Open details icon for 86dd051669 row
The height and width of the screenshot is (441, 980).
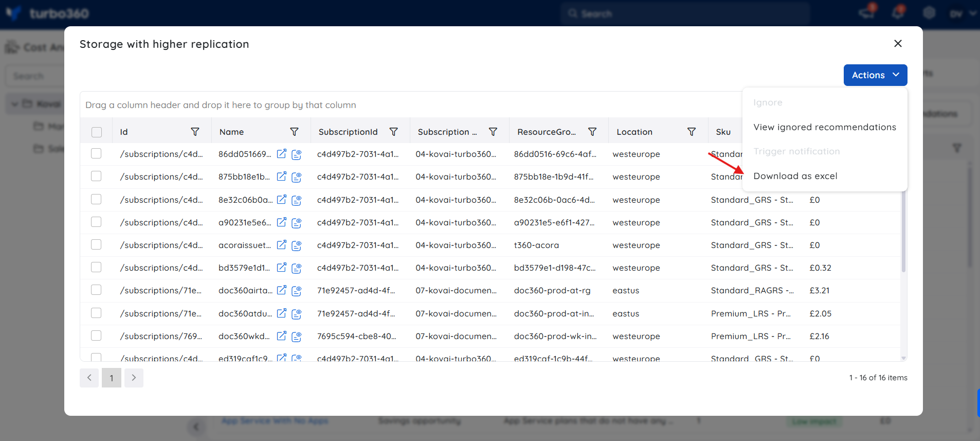pos(297,154)
